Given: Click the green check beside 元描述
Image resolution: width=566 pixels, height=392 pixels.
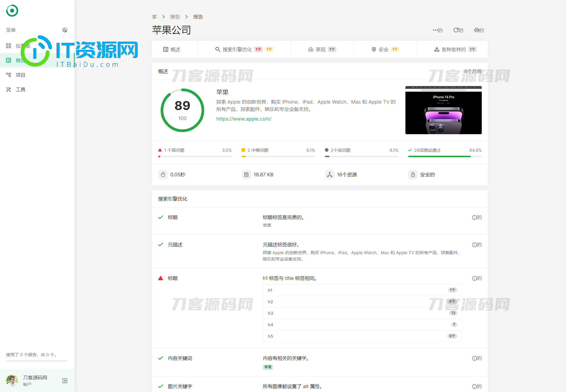Looking at the screenshot, I should coord(161,244).
